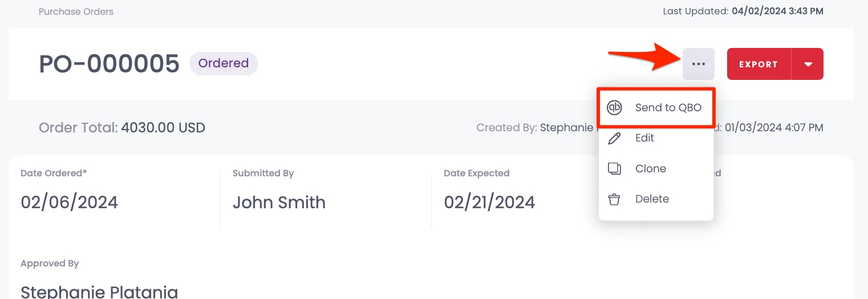
Task: Click the Date Expected field 02/21/2024
Action: point(489,202)
